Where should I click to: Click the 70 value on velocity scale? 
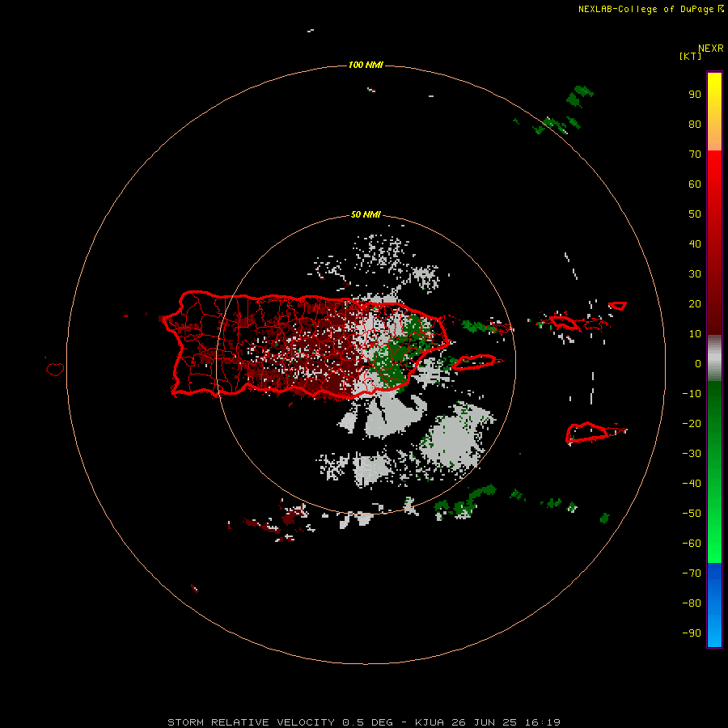pyautogui.click(x=695, y=154)
